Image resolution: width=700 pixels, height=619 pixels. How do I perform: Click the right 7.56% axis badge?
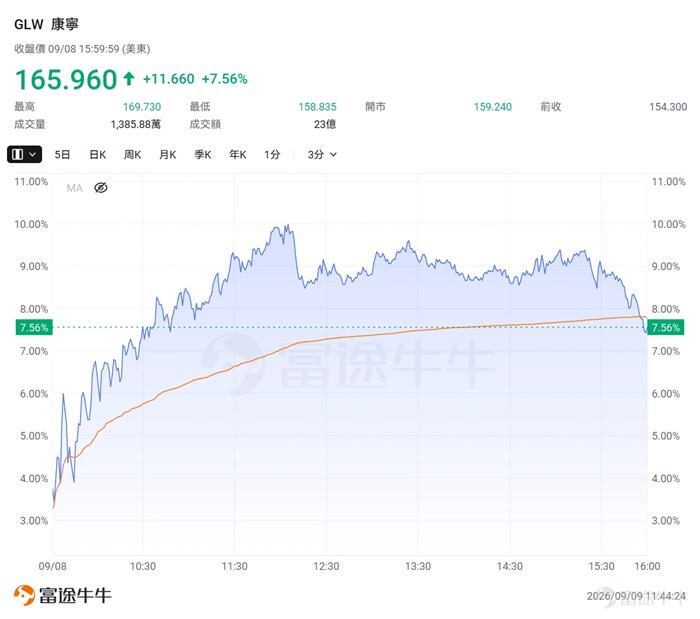coord(666,328)
